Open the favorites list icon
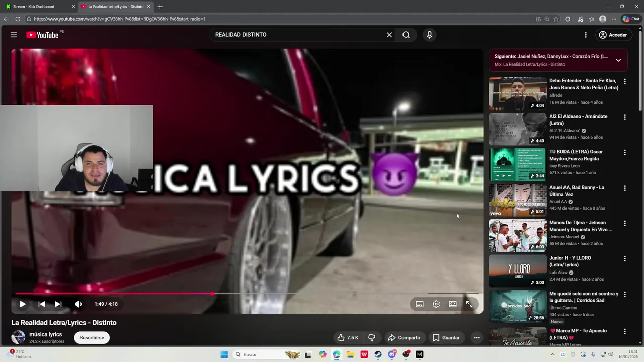This screenshot has width=644, height=362. [x=591, y=19]
